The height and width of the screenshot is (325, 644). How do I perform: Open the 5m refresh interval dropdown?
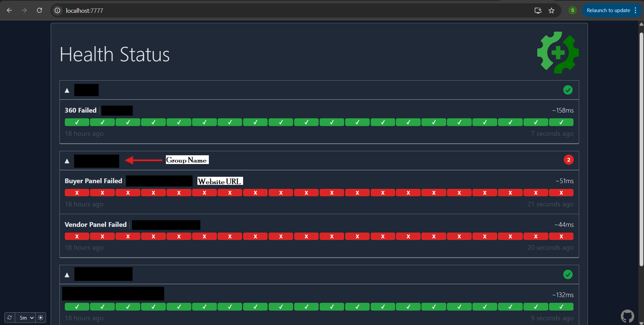click(25, 318)
